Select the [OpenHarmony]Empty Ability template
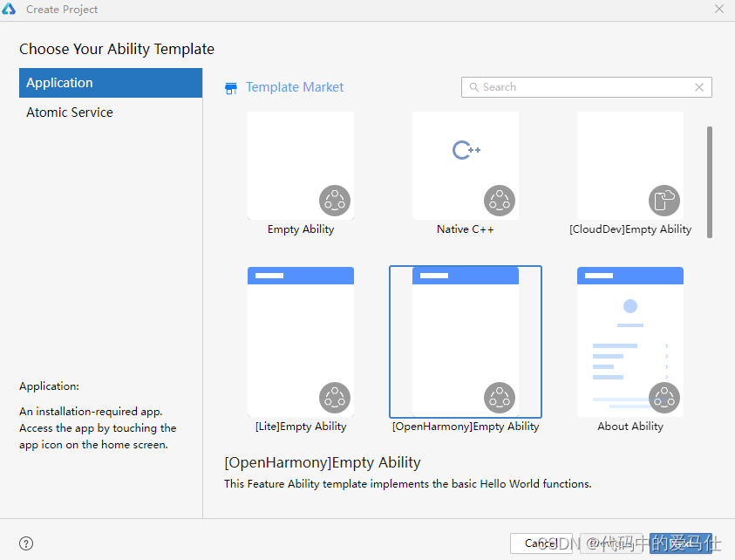Screen dimensions: 735x560 (x=465, y=340)
